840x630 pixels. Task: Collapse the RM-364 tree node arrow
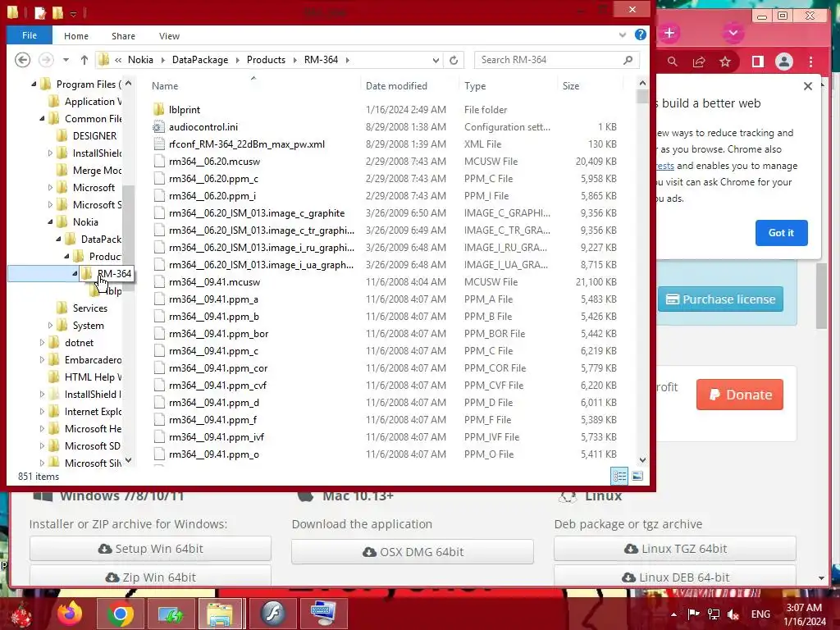(x=75, y=274)
